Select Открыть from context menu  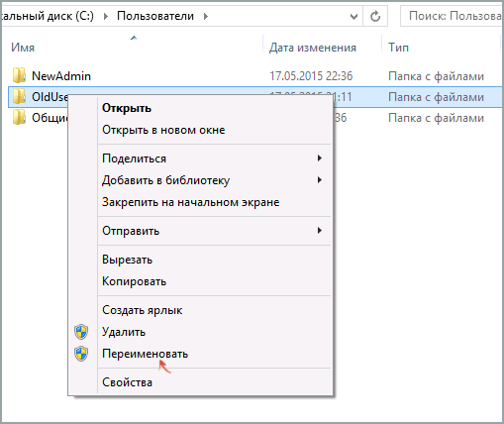point(127,108)
